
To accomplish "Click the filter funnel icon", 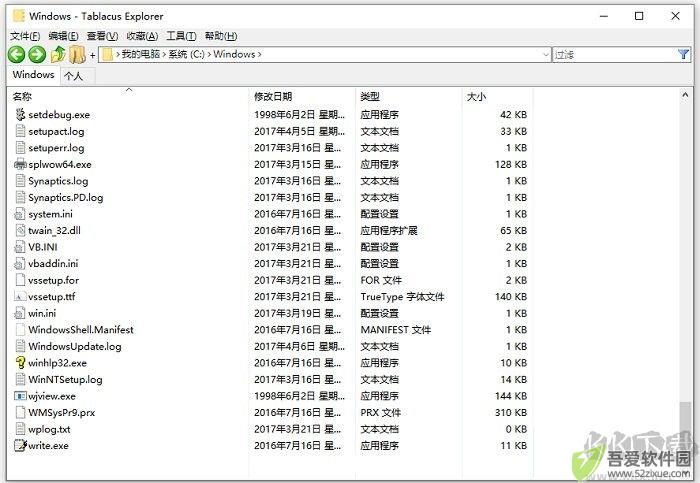I will pos(683,54).
